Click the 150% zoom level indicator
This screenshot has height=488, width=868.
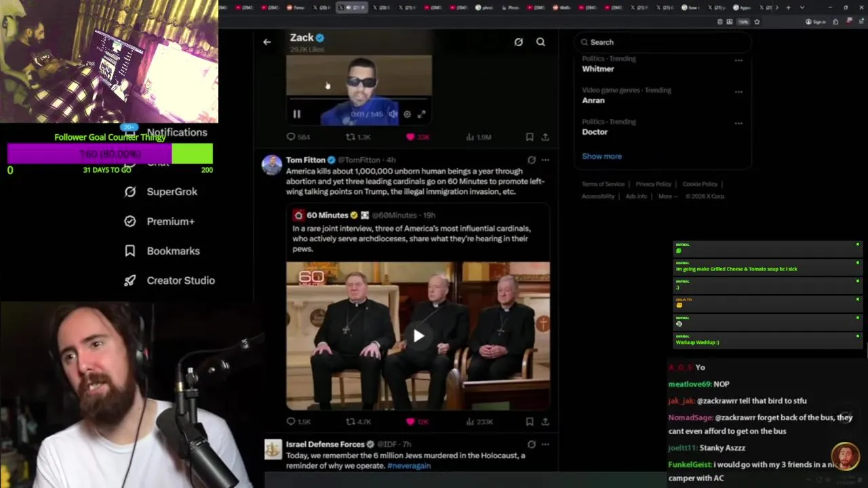coord(743,22)
